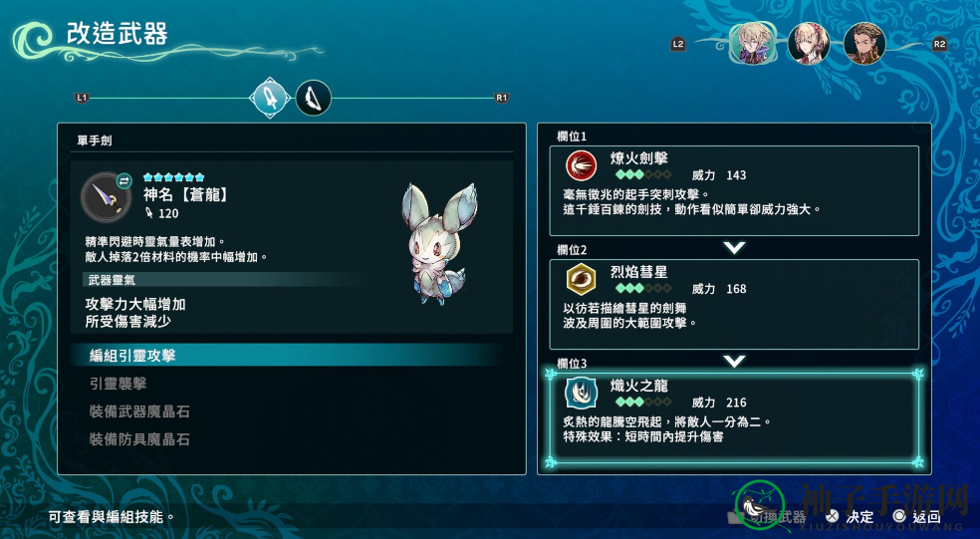The width and height of the screenshot is (980, 539).
Task: Click the L2 previous character button
Action: (678, 44)
